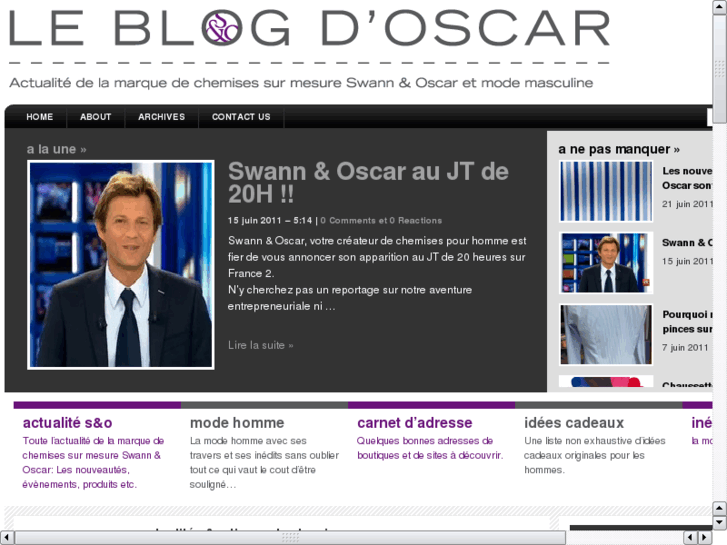The image size is (727, 545).
Task: Click the horizontal scroll left arrow at far left
Action: pyautogui.click(x=6, y=538)
